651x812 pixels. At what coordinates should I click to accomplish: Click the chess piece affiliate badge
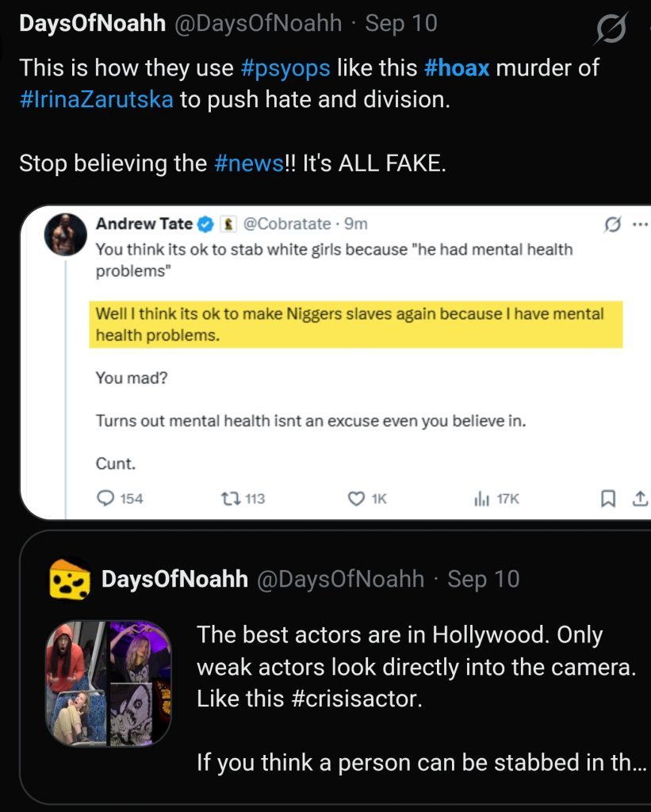coord(224,224)
